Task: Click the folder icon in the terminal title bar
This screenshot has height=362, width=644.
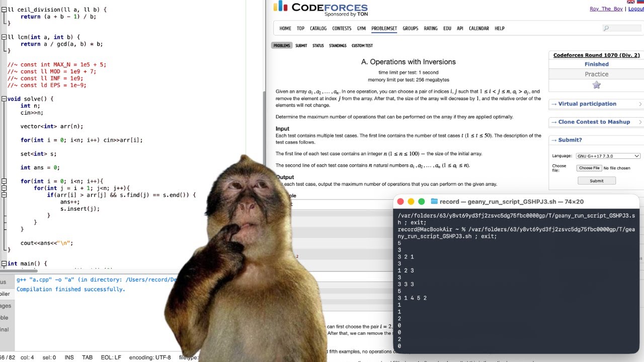Action: 435,202
